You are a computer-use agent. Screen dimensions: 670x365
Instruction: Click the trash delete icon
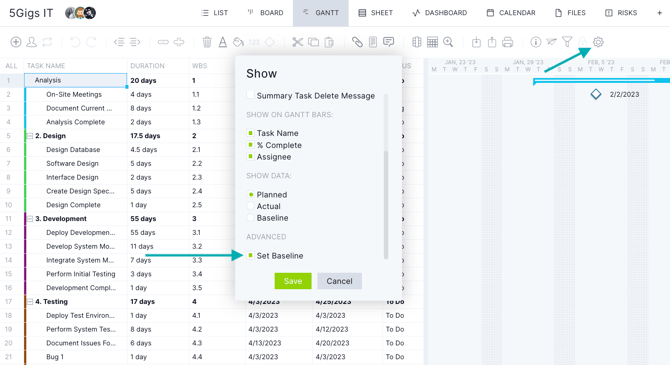pyautogui.click(x=207, y=42)
